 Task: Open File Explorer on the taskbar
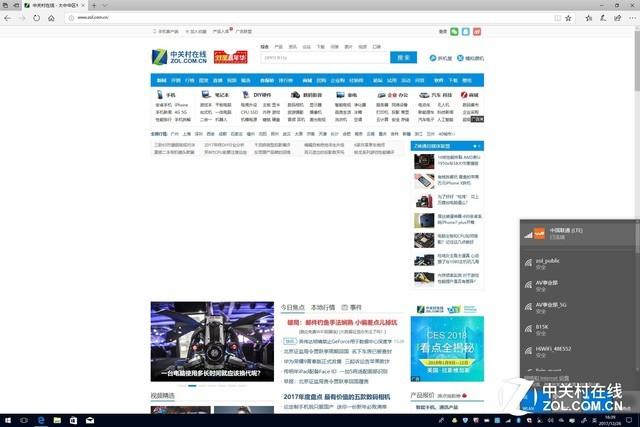[57, 420]
